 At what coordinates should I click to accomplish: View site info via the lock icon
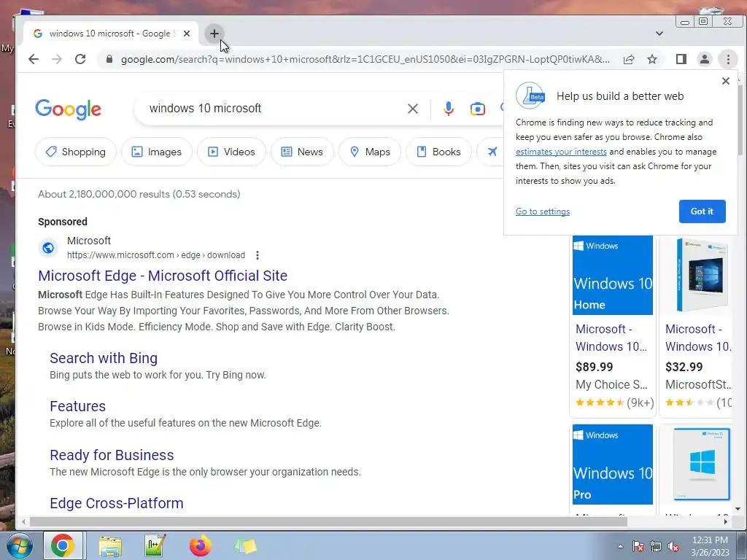click(109, 59)
